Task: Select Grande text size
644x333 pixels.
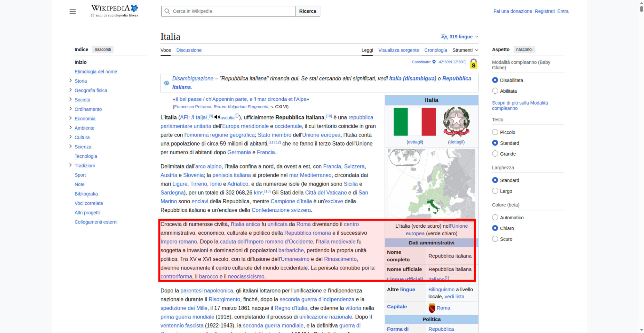Action: click(495, 154)
